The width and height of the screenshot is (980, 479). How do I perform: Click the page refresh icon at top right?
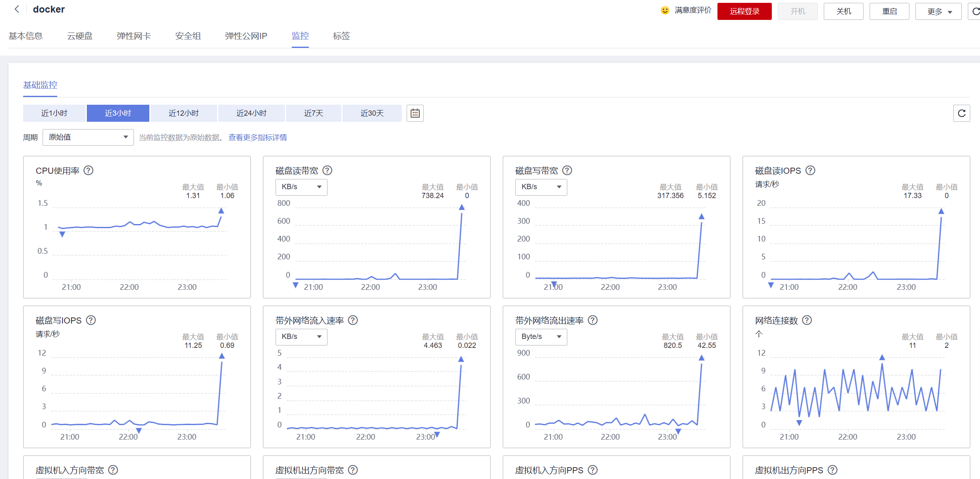tap(976, 11)
